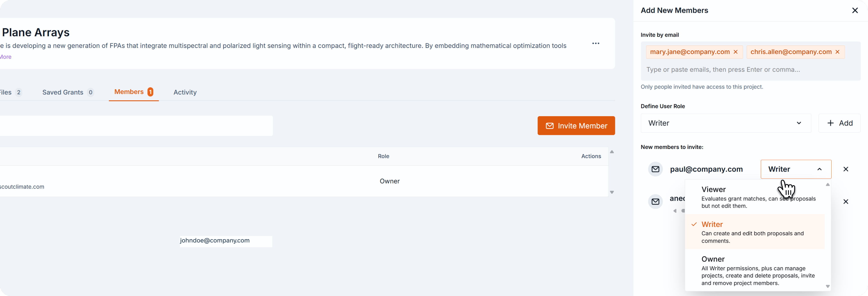Open the three-dot project options menu
868x296 pixels.
tap(595, 43)
